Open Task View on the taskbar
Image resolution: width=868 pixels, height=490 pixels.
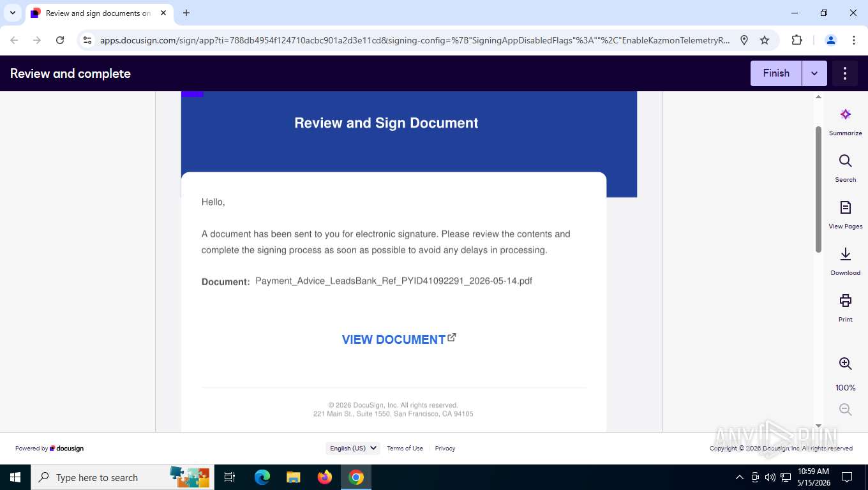click(230, 477)
